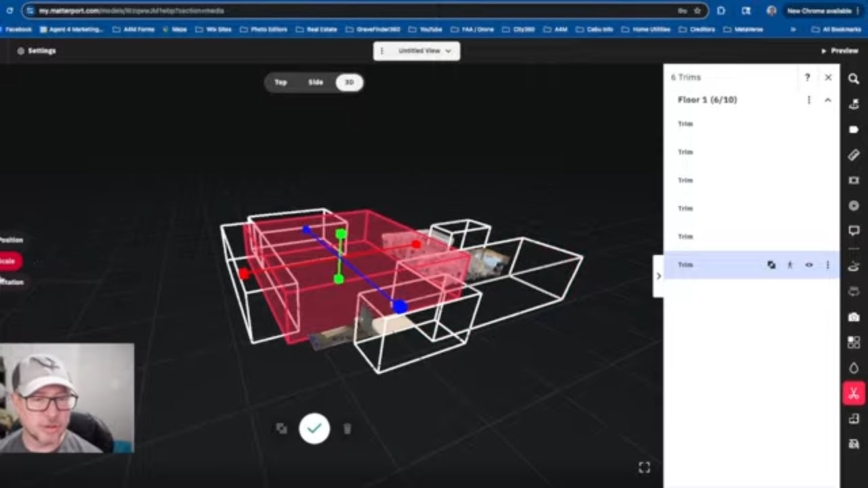Viewport: 868px width, 488px height.
Task: Open the Photo Editors bookmarks folder
Action: click(263, 30)
